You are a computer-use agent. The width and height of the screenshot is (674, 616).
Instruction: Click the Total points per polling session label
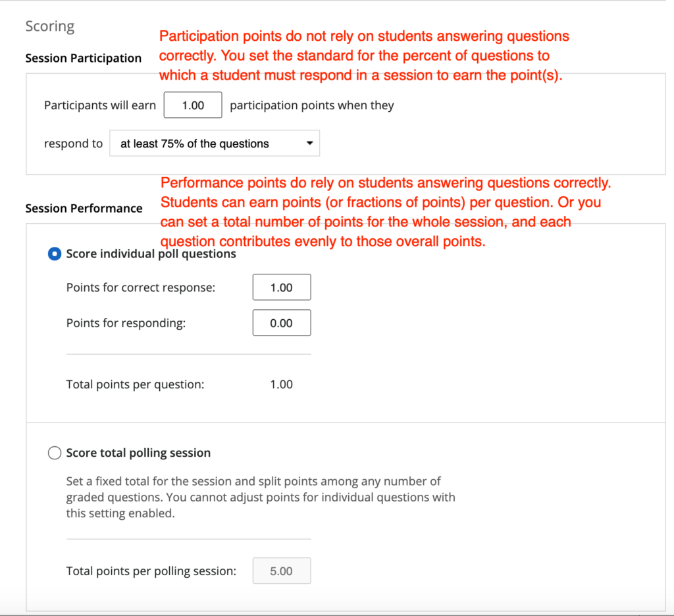tap(151, 571)
